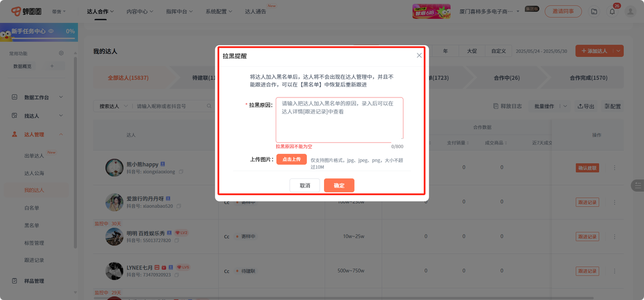The width and height of the screenshot is (644, 300).
Task: Switch to 合作中(26) tab
Action: (506, 78)
